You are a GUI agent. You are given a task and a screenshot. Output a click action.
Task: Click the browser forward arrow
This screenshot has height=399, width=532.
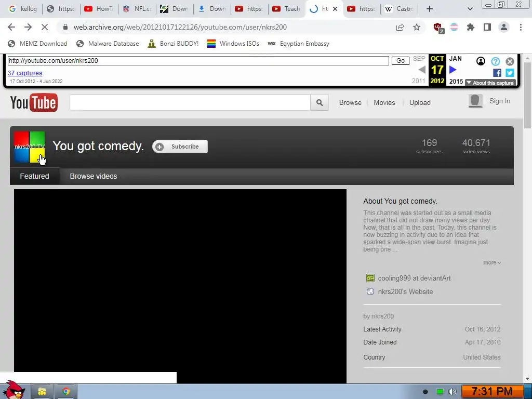(x=28, y=27)
